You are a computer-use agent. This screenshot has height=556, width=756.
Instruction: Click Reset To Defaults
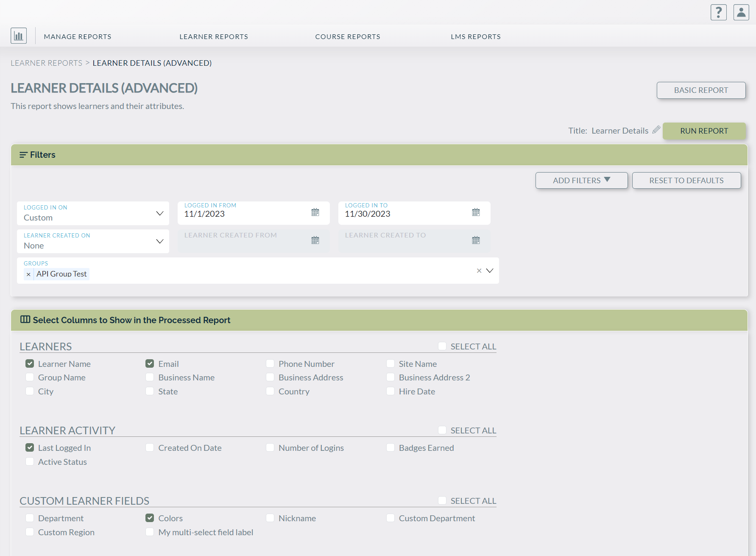[686, 180]
